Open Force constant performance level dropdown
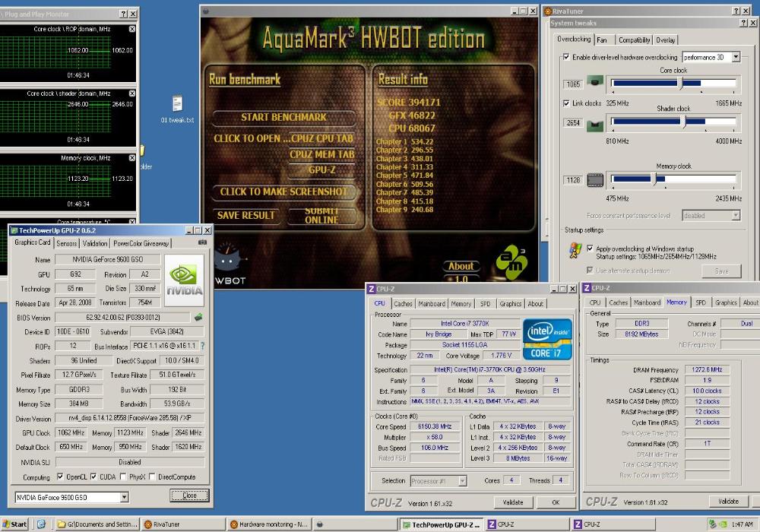This screenshot has width=760, height=532. point(736,216)
